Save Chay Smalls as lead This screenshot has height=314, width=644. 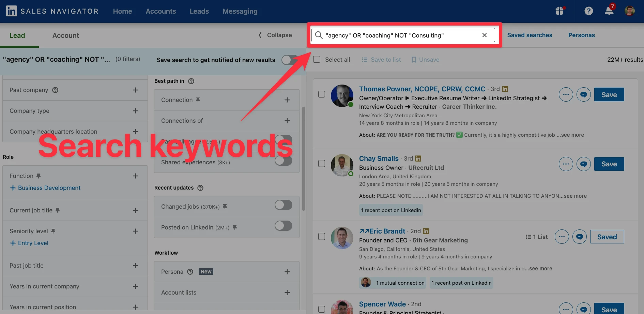click(x=609, y=164)
